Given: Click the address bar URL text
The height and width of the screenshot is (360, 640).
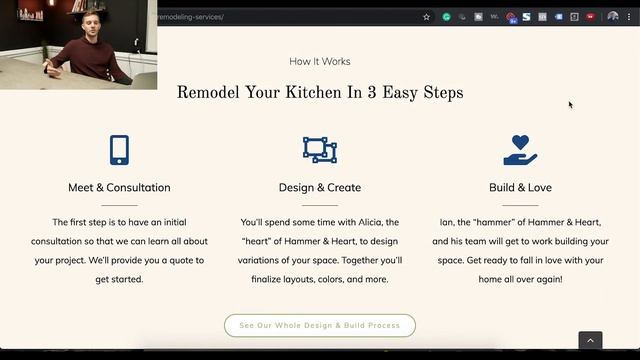Looking at the screenshot, I should click(191, 17).
